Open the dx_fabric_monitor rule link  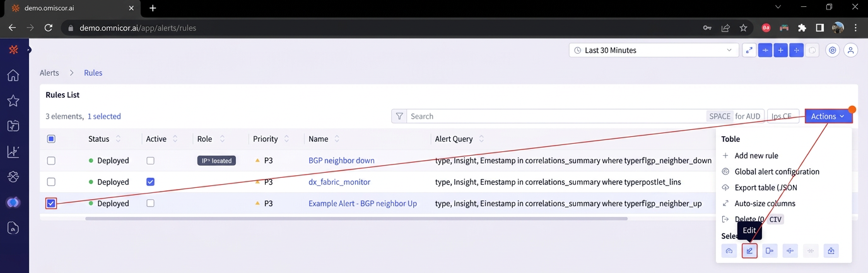pyautogui.click(x=339, y=182)
